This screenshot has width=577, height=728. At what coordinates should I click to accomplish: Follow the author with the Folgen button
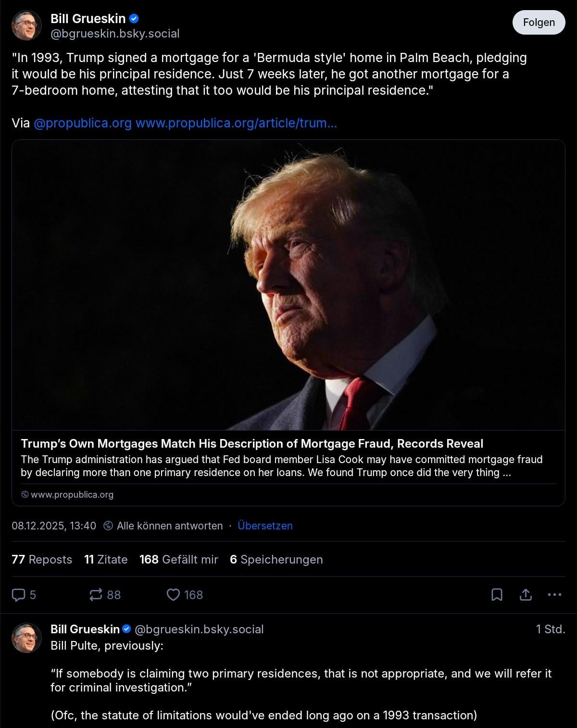pyautogui.click(x=539, y=22)
